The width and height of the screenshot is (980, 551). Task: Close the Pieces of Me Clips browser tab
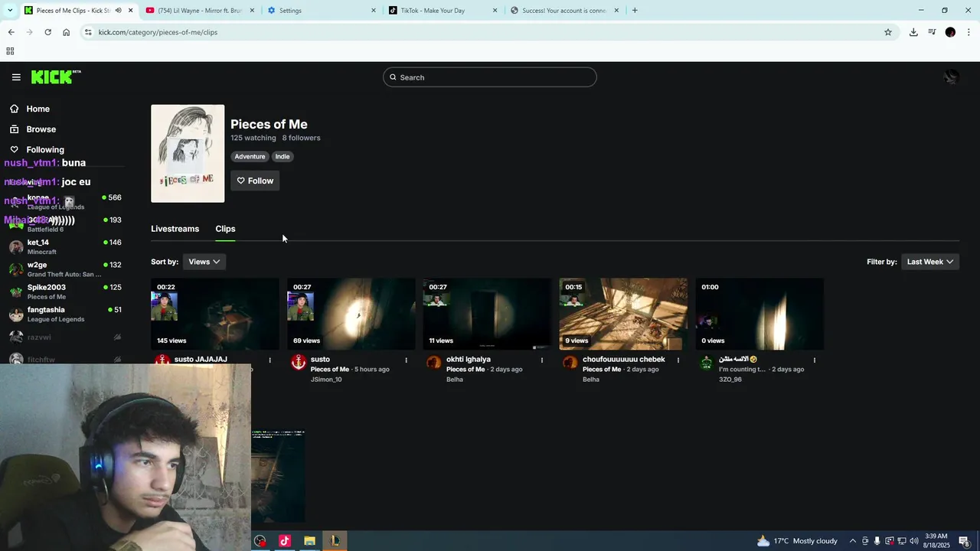[130, 11]
